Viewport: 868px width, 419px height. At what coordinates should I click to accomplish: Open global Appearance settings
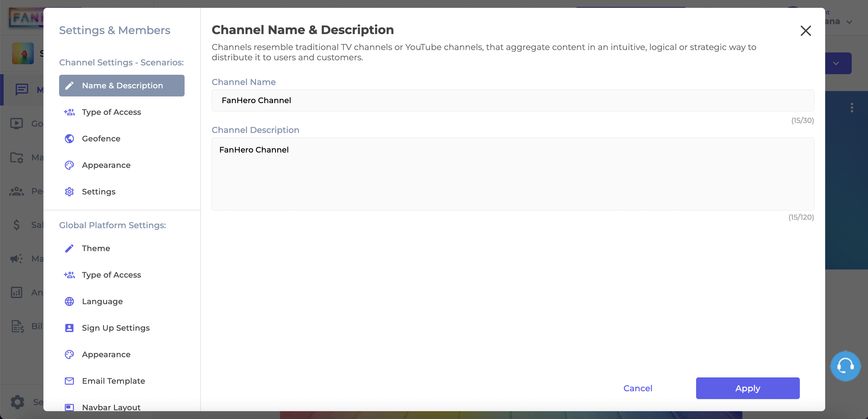(x=122, y=354)
